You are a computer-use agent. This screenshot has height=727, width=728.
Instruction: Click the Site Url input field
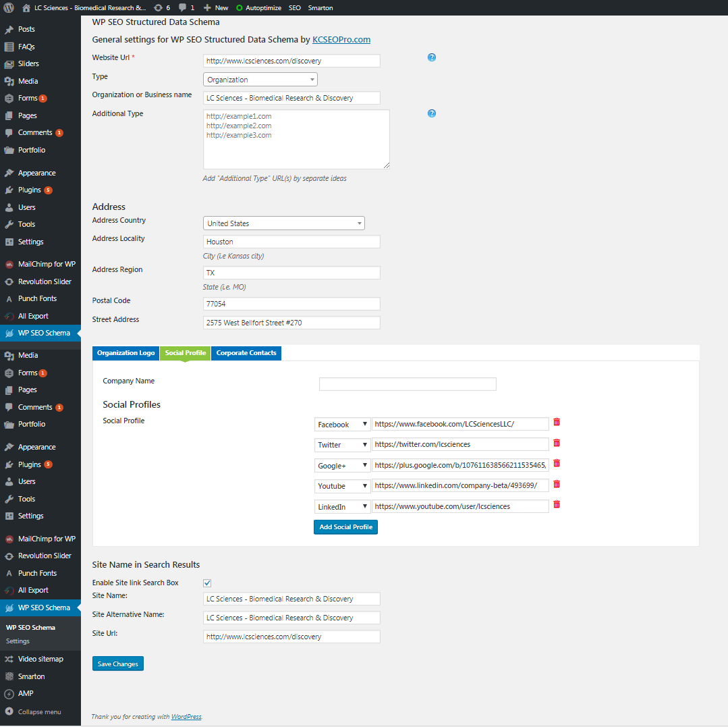coord(291,637)
